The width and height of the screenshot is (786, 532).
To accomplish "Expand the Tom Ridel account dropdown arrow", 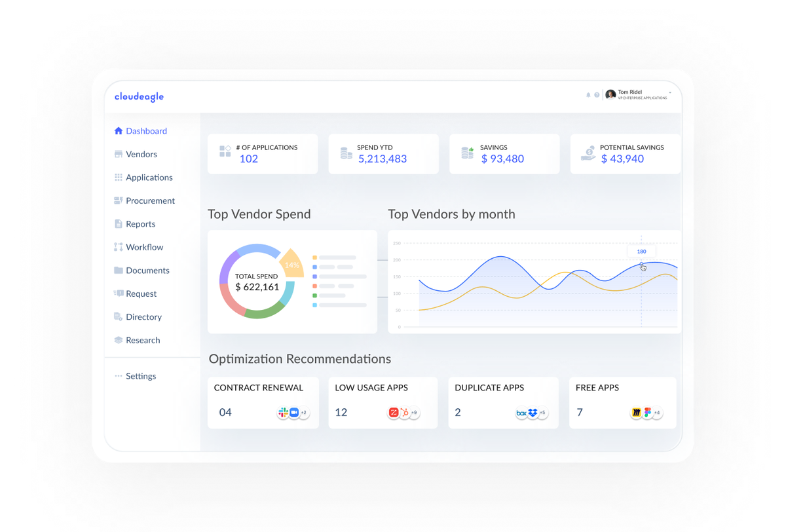I will 670,93.
